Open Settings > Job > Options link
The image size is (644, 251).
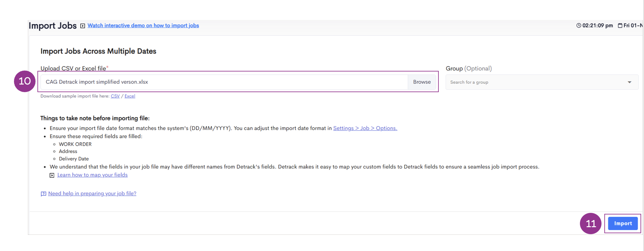365,128
